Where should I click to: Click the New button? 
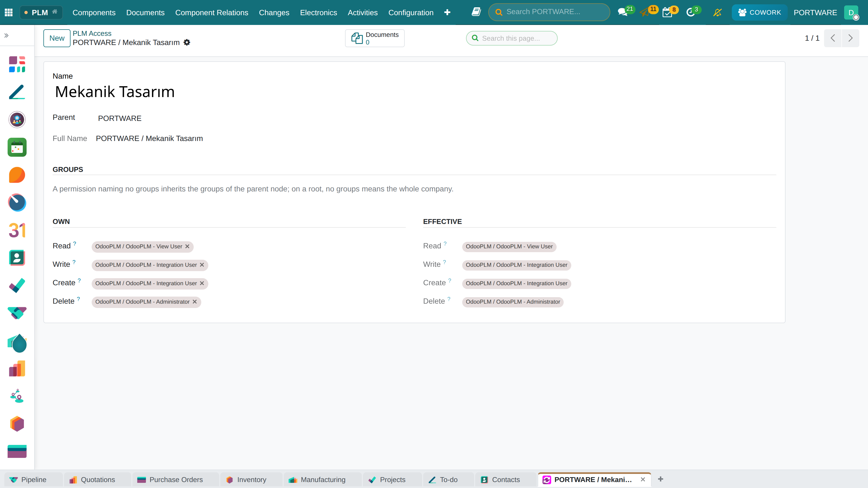[x=57, y=38]
